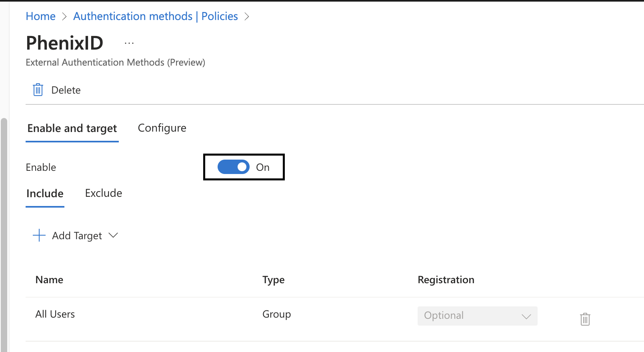The image size is (644, 352).
Task: Click the Registration column header
Action: (x=446, y=280)
